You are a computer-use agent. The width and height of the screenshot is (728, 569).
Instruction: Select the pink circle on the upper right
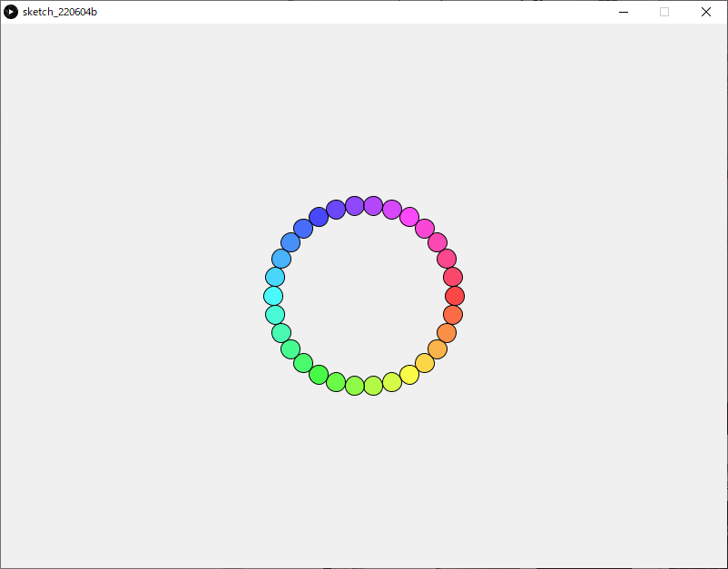coord(439,240)
